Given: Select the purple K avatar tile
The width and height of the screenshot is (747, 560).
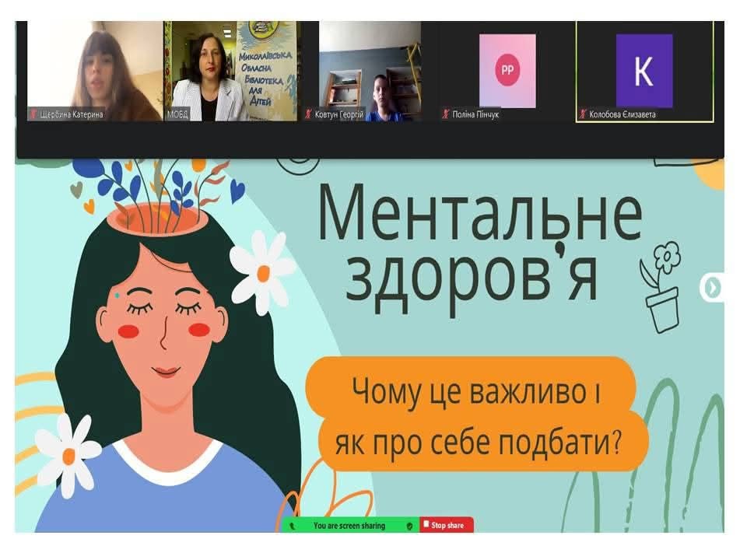Looking at the screenshot, I should [644, 71].
